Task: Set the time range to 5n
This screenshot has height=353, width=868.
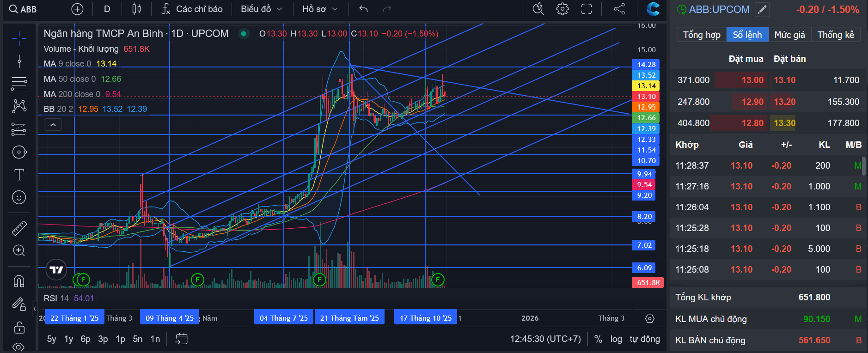Action: [x=138, y=339]
